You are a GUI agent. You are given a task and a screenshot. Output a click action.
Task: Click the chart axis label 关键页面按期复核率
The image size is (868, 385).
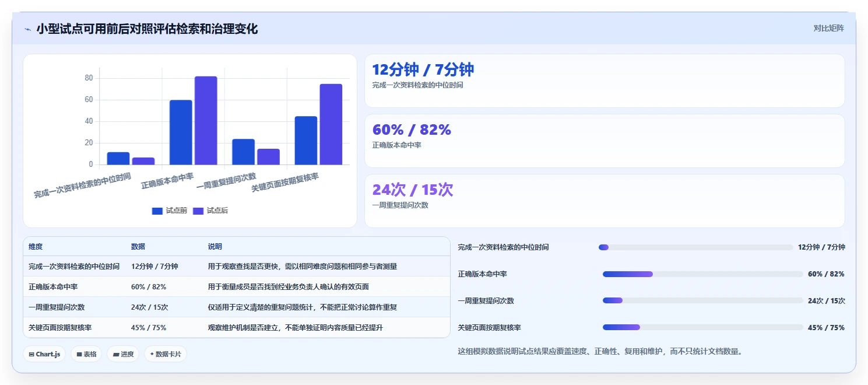(x=285, y=183)
